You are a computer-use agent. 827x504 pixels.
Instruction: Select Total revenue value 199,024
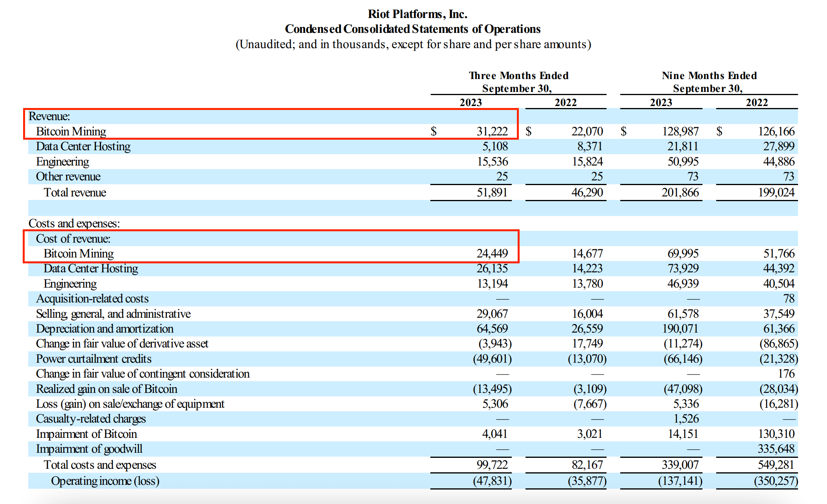point(776,193)
